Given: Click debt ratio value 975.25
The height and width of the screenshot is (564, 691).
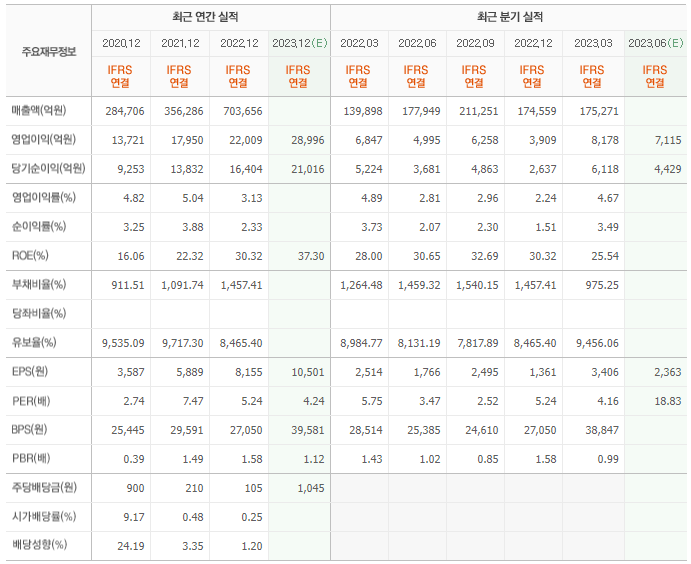Looking at the screenshot, I should point(602,286).
